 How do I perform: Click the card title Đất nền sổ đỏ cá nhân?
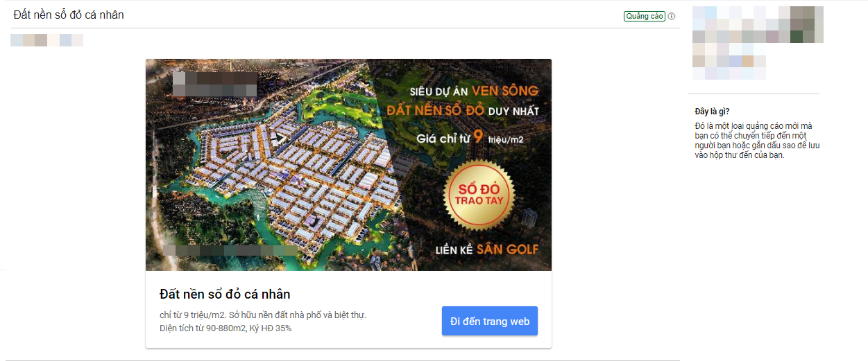225,294
